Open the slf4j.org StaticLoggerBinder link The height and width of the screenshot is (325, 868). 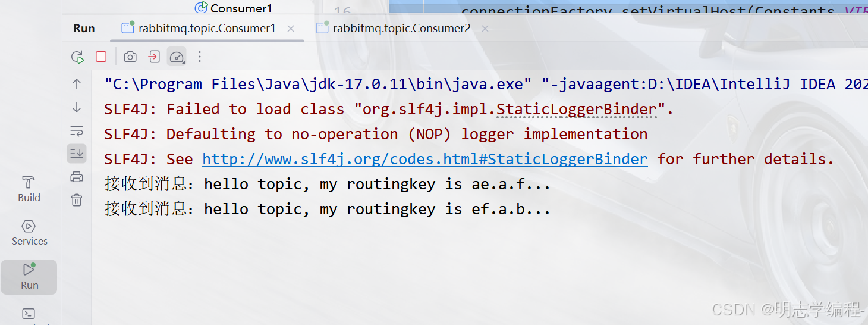[424, 159]
